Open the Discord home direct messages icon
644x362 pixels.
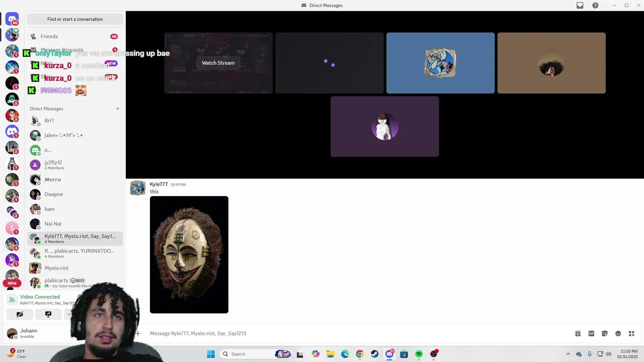click(12, 19)
